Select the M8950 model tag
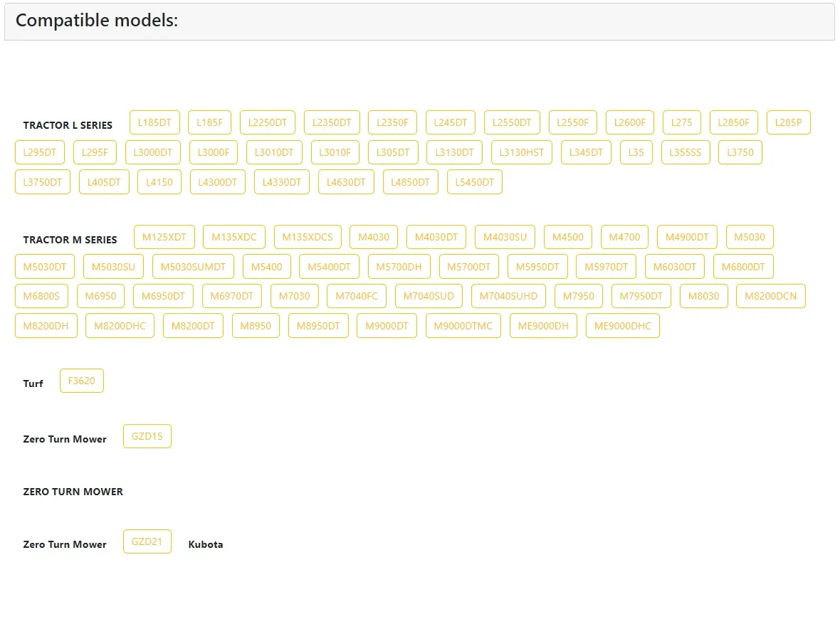 click(256, 326)
